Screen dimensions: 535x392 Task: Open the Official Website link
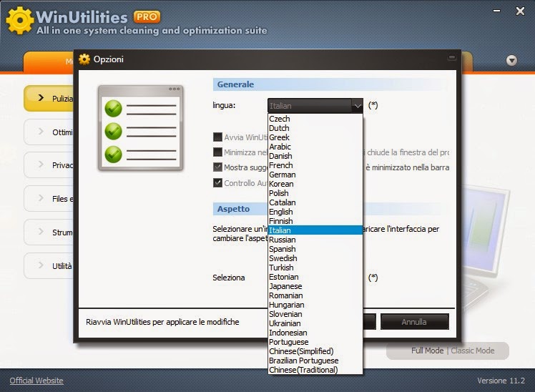coord(36,381)
